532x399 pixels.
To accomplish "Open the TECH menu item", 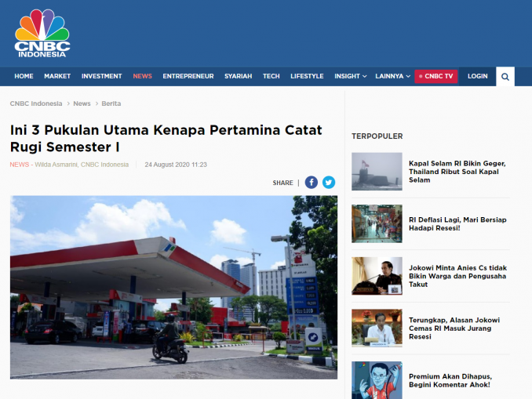I will coord(271,76).
